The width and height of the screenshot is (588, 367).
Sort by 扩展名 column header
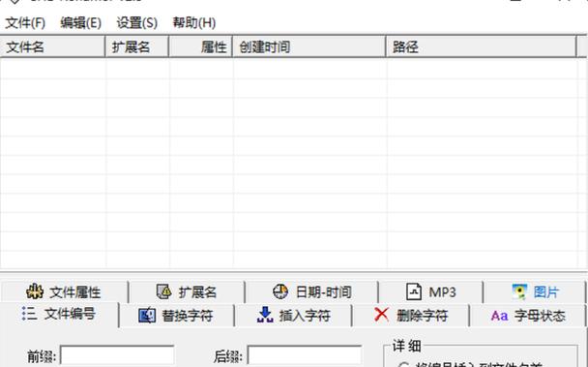[137, 46]
